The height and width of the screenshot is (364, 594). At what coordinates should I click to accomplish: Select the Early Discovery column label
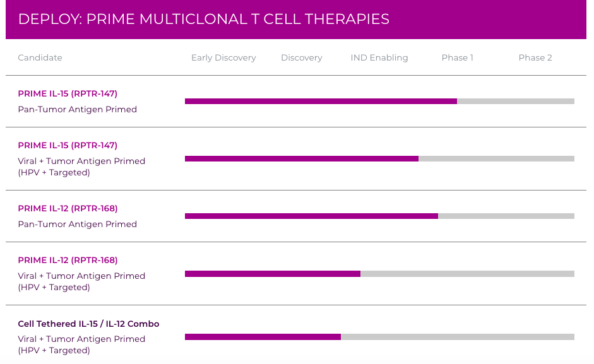pyautogui.click(x=223, y=57)
